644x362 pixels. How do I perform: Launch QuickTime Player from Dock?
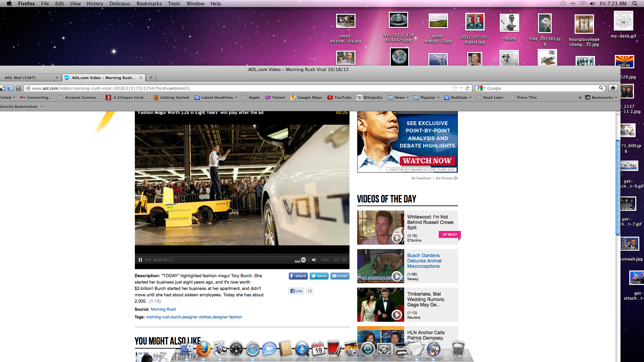click(302, 349)
